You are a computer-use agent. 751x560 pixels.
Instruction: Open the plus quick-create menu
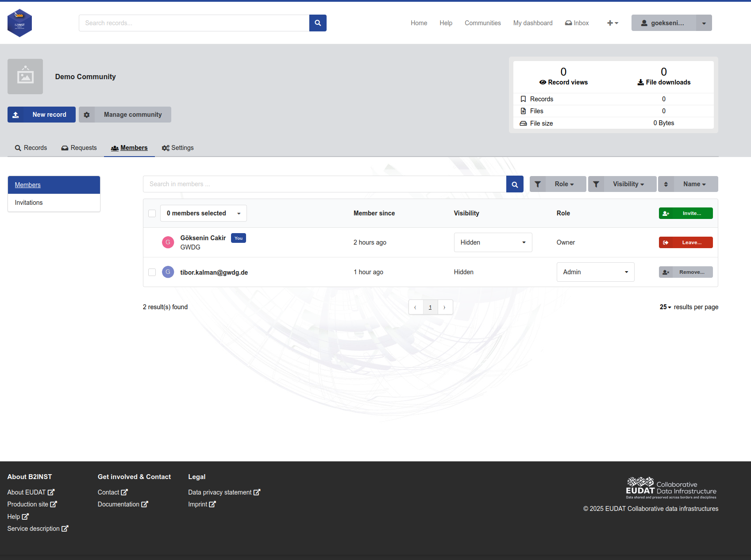612,23
